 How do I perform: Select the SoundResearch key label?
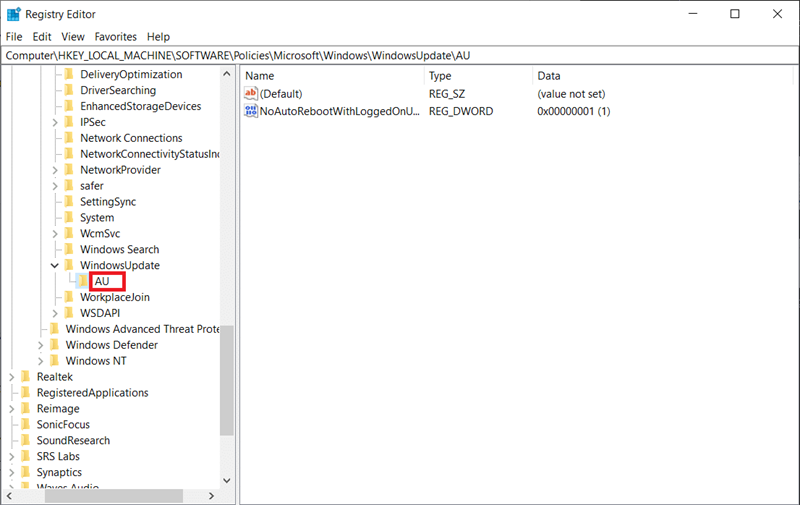coord(73,440)
